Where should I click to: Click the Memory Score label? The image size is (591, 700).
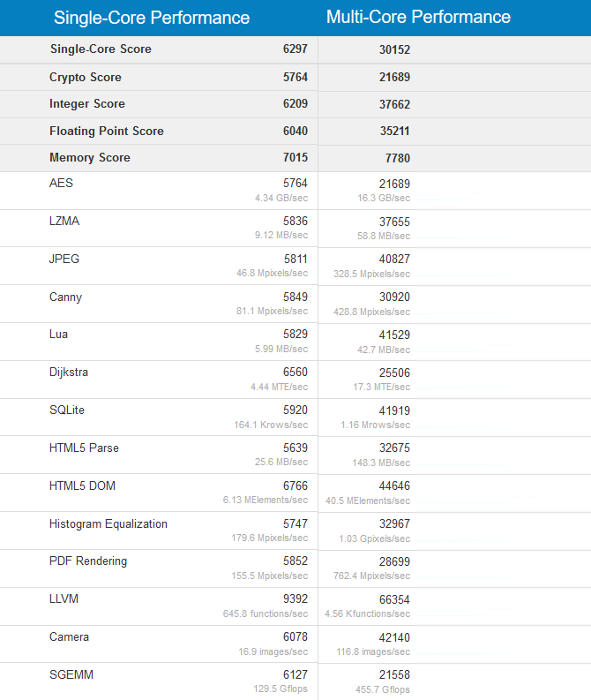(90, 157)
